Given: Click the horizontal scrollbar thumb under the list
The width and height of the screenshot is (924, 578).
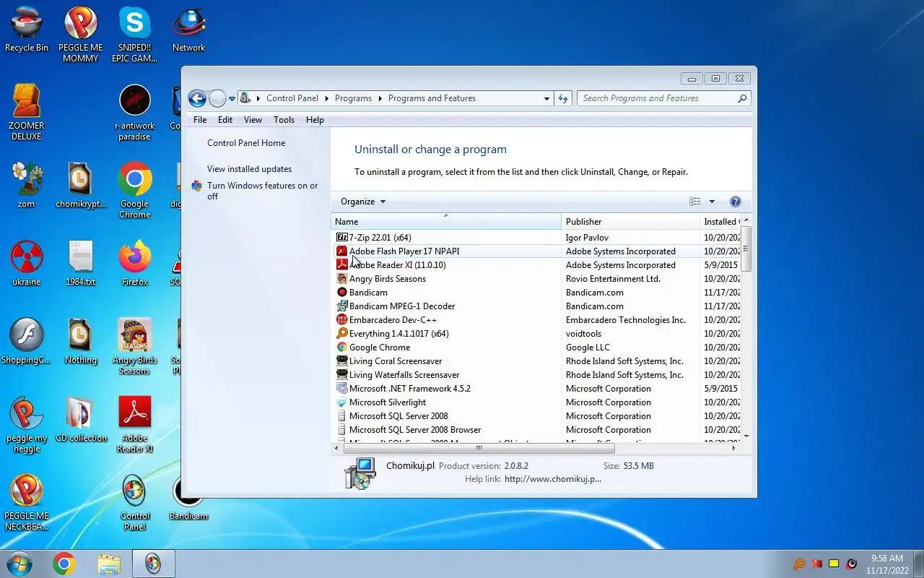Looking at the screenshot, I should coord(479,448).
